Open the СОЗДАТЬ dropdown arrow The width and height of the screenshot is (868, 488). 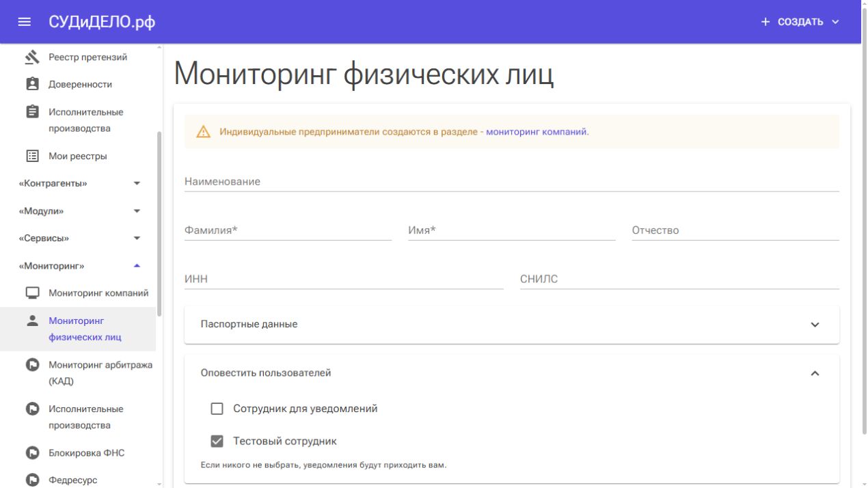point(835,22)
